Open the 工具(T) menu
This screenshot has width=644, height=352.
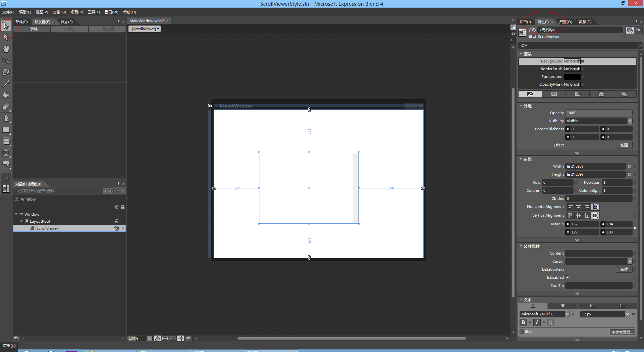point(94,12)
